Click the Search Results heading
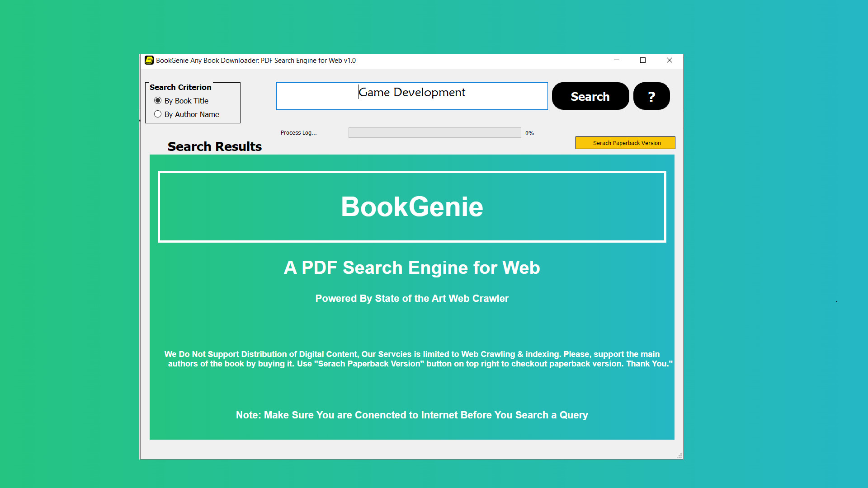 [x=215, y=146]
